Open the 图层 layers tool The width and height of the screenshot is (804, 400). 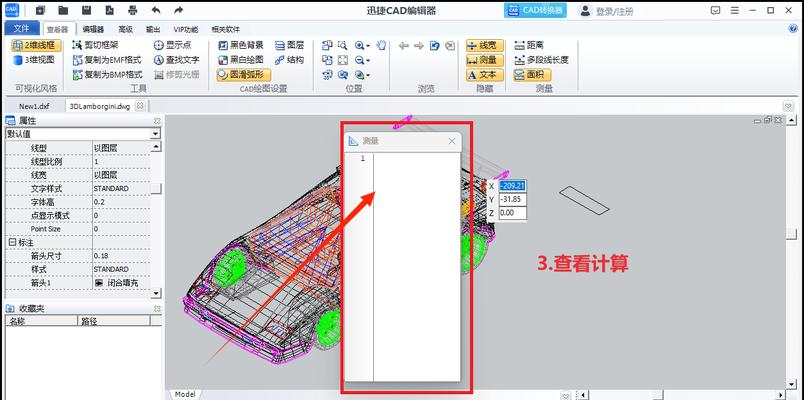[x=290, y=45]
